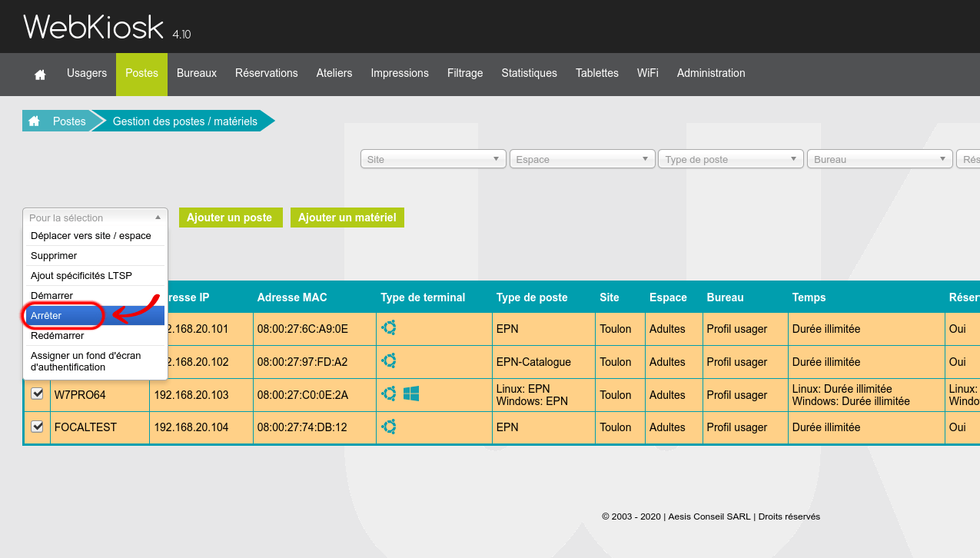This screenshot has height=558, width=980.
Task: Click MAC address 08:00:27:6C:A9:0E
Action: 303,329
